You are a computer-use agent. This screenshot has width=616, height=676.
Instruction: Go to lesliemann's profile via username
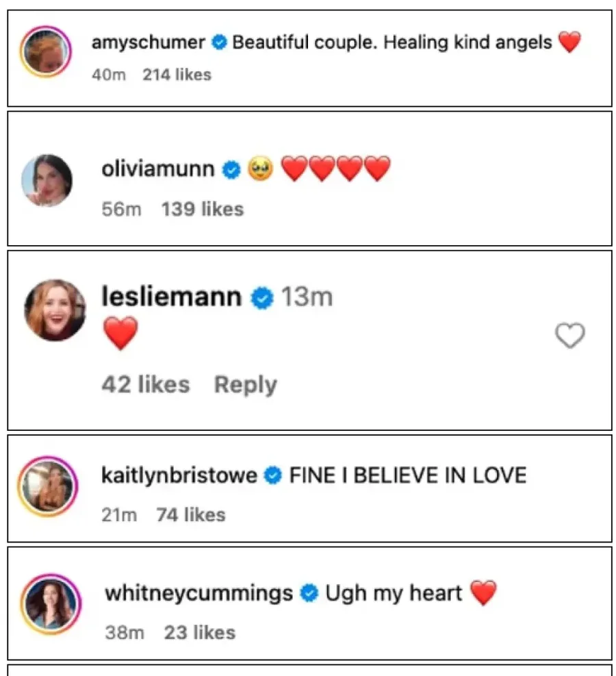171,297
